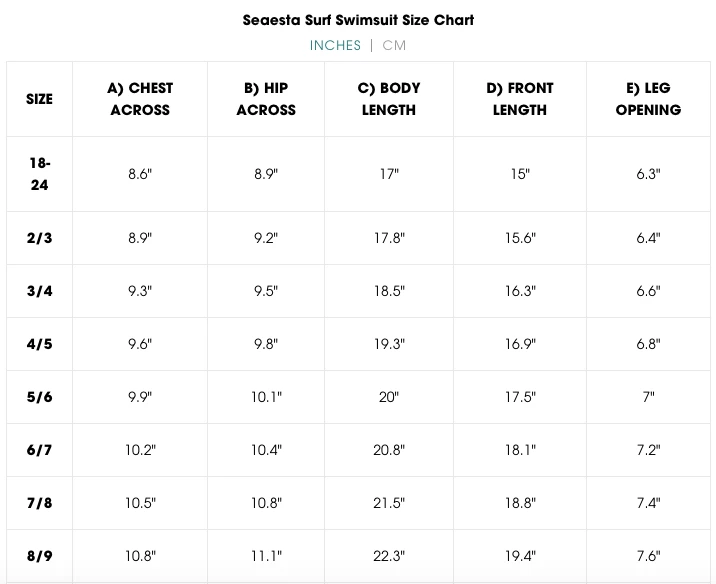This screenshot has height=584, width=716.
Task: Click the 7" leg opening cell
Action: tap(648, 397)
